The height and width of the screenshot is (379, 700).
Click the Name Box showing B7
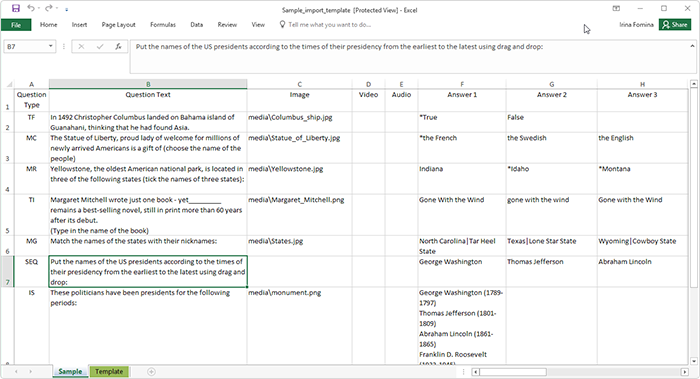(x=25, y=46)
